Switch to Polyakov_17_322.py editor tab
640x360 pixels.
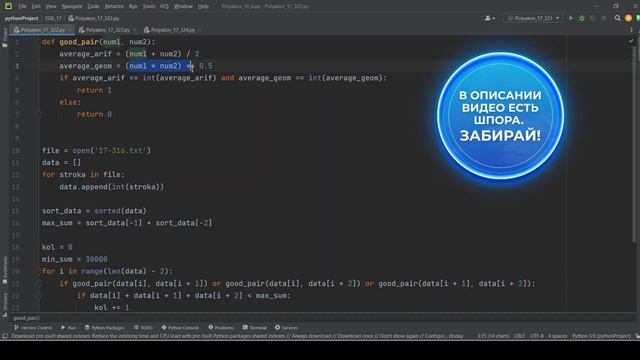[42, 30]
